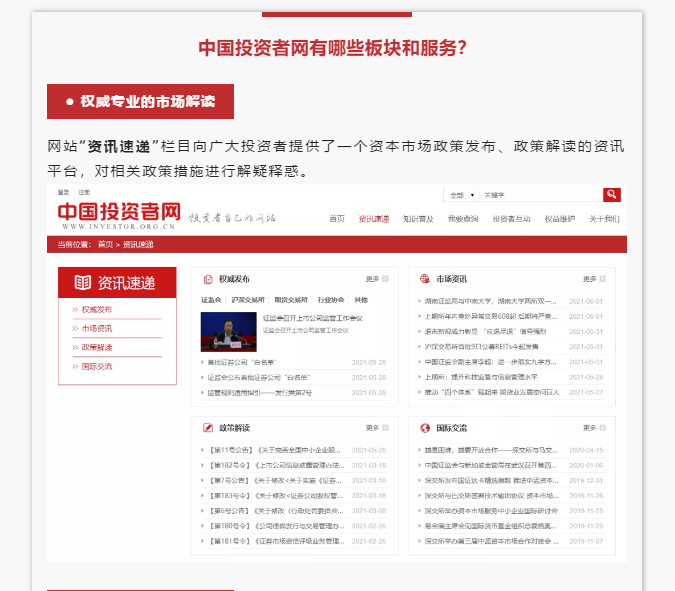The width and height of the screenshot is (675, 591).
Task: Open the 【第181号令】 policy item
Action: click(276, 541)
